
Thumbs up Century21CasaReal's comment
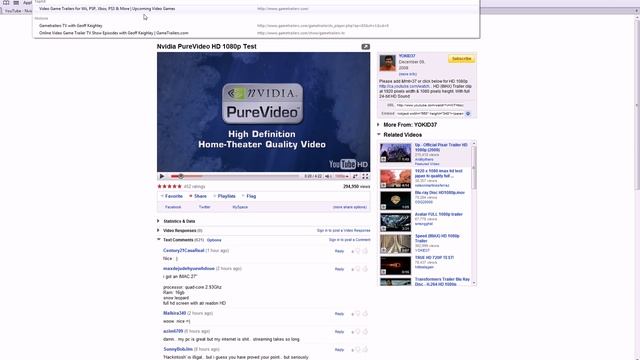click(365, 251)
